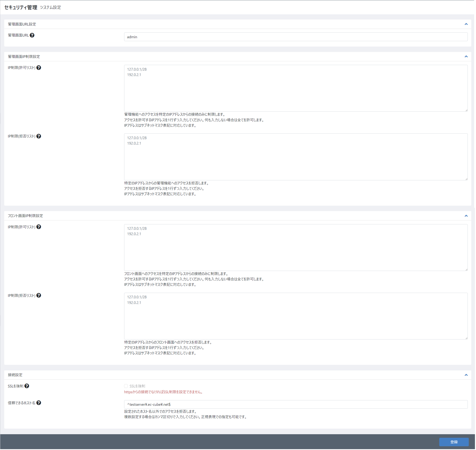The image size is (476, 450).
Task: Collapse the 管理画面IP制限設定 section
Action: [x=466, y=56]
